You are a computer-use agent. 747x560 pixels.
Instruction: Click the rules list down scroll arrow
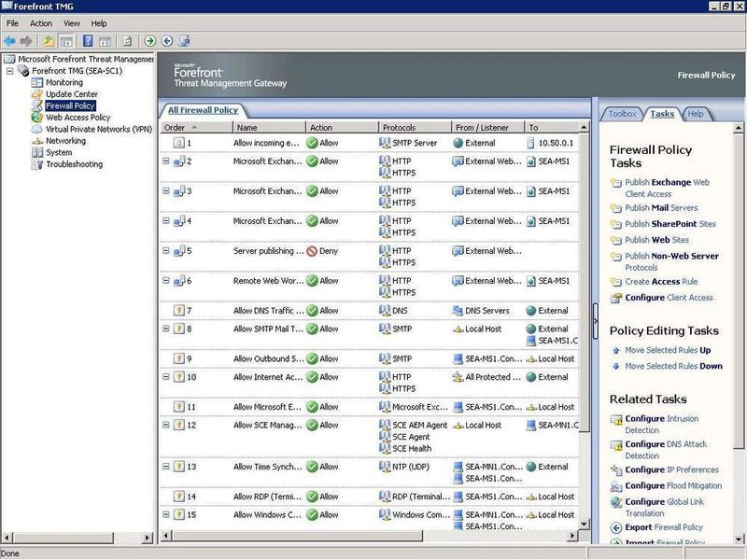coord(585,524)
